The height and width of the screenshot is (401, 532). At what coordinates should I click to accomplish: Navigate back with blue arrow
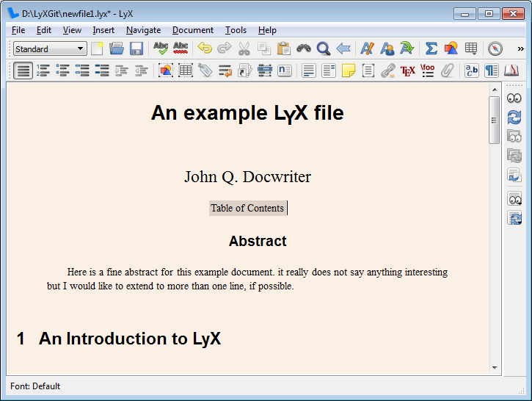(343, 48)
